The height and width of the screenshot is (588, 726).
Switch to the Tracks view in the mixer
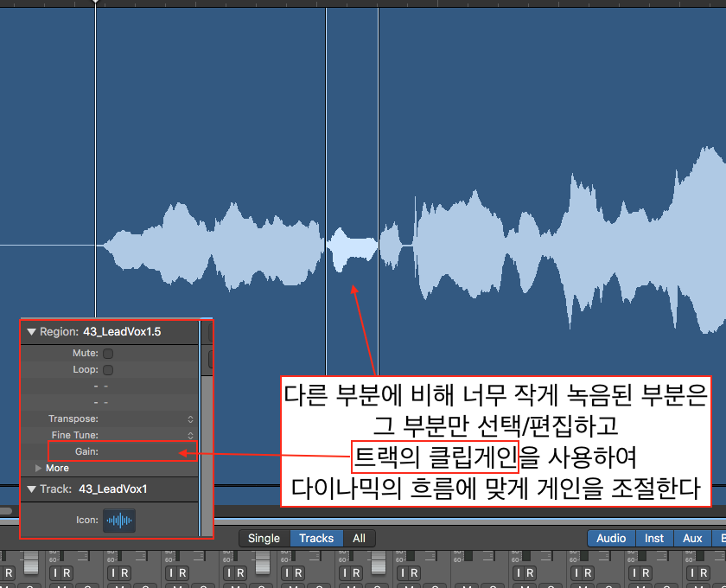[x=315, y=538]
